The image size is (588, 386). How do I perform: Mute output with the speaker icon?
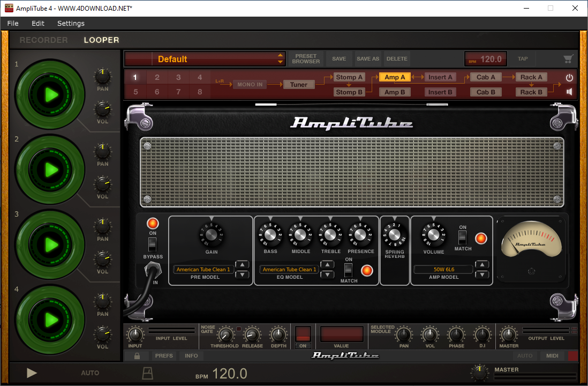point(569,92)
